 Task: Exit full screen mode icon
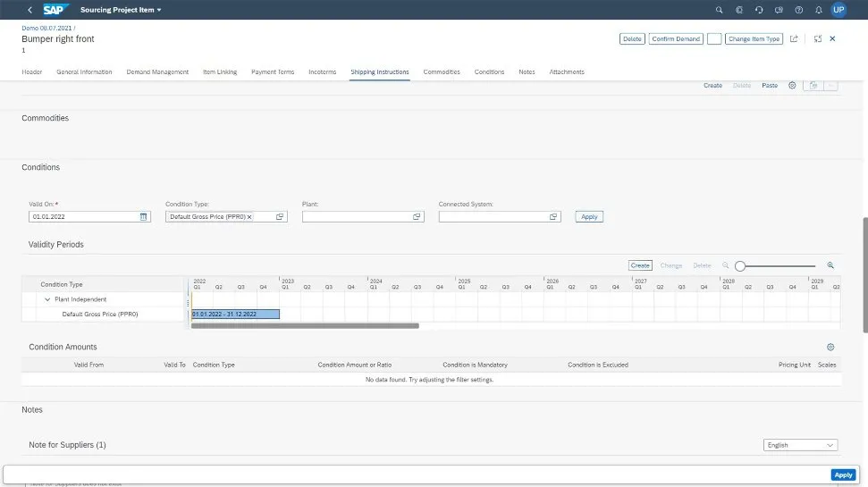818,39
